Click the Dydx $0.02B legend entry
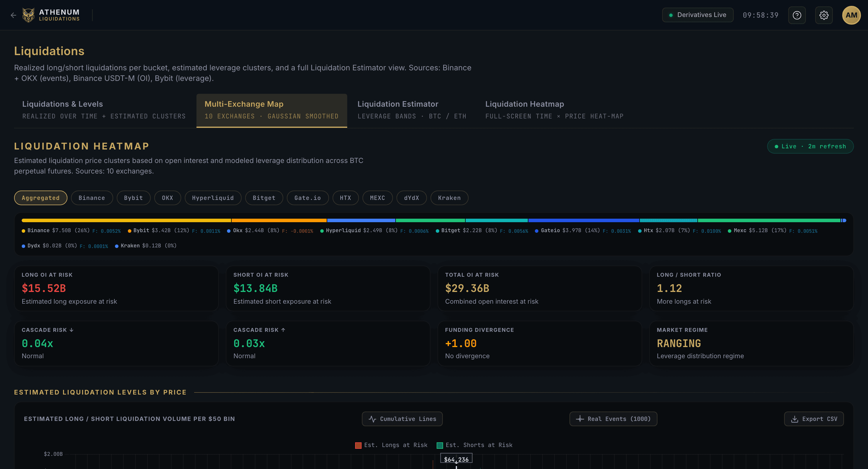868x469 pixels. point(65,246)
